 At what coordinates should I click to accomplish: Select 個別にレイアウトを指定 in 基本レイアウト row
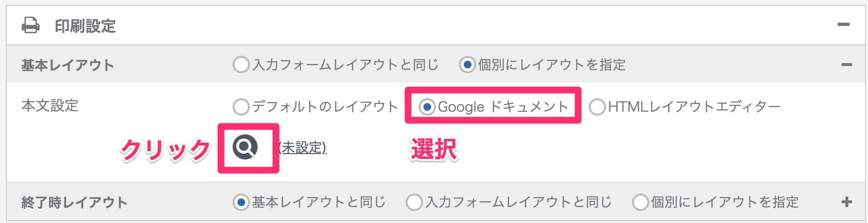pyautogui.click(x=467, y=65)
